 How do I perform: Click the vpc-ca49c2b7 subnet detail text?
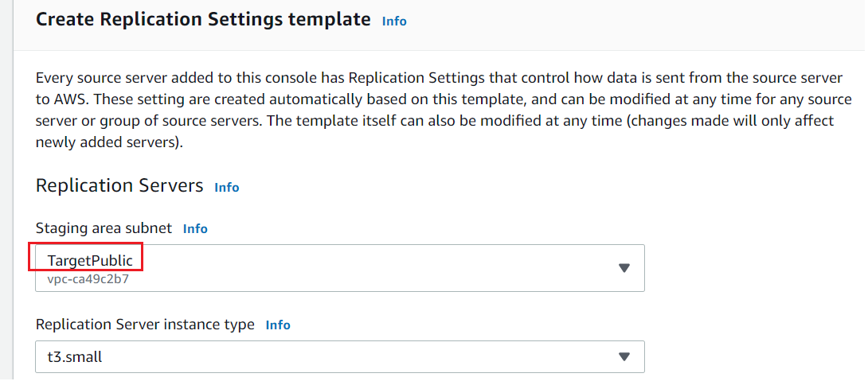83,279
